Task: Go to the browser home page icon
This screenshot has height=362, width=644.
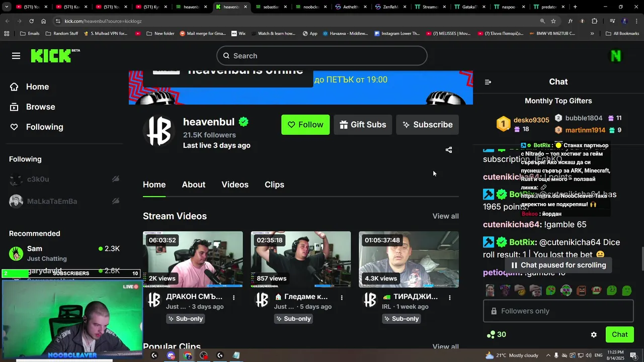Action: tap(44, 21)
